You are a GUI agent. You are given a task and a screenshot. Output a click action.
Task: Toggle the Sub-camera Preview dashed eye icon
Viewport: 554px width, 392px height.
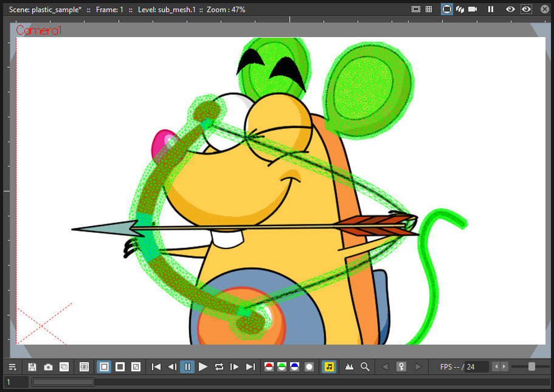(x=526, y=9)
